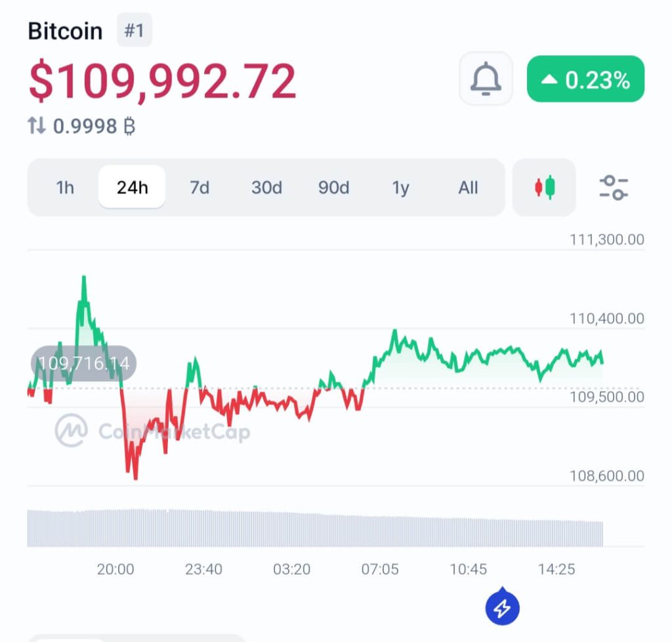
Task: Click the CoinMarketCap watermark logo
Action: 71,430
